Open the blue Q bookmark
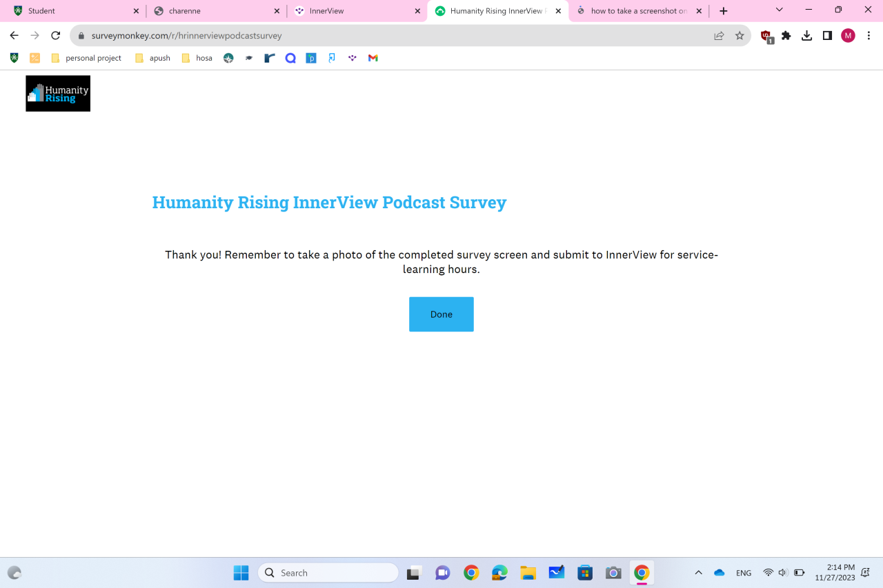 290,58
